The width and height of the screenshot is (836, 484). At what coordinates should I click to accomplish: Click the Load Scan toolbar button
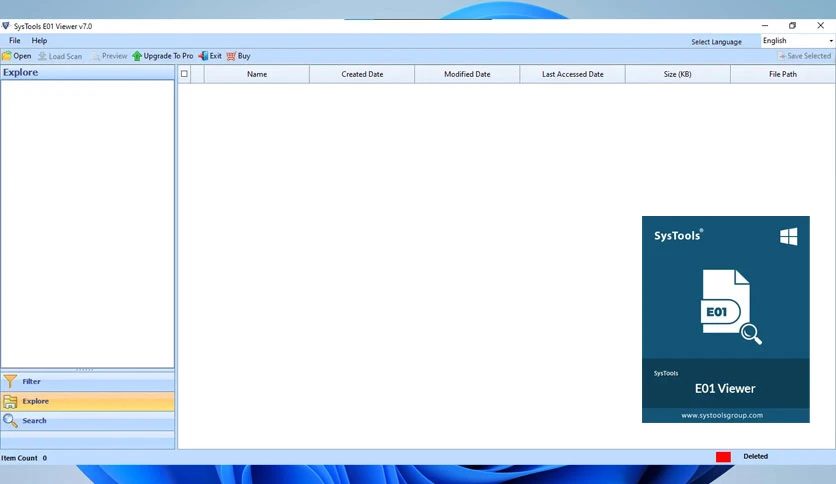[x=60, y=56]
